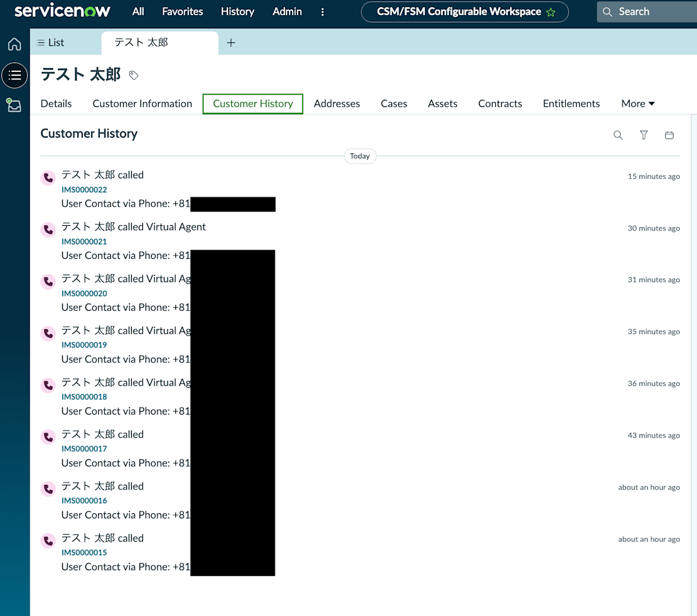Open the Home icon in the sidebar
The width and height of the screenshot is (697, 616).
[15, 44]
